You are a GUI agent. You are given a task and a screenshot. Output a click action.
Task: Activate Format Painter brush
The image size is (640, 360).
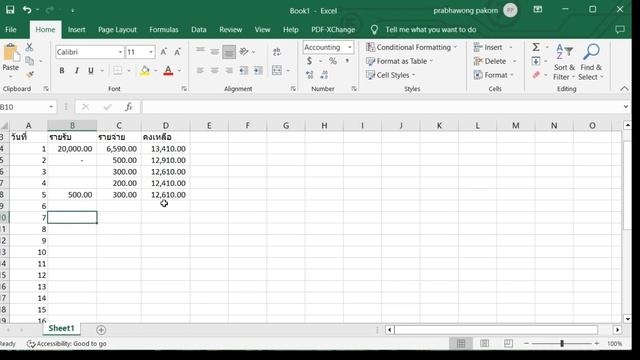(x=29, y=75)
